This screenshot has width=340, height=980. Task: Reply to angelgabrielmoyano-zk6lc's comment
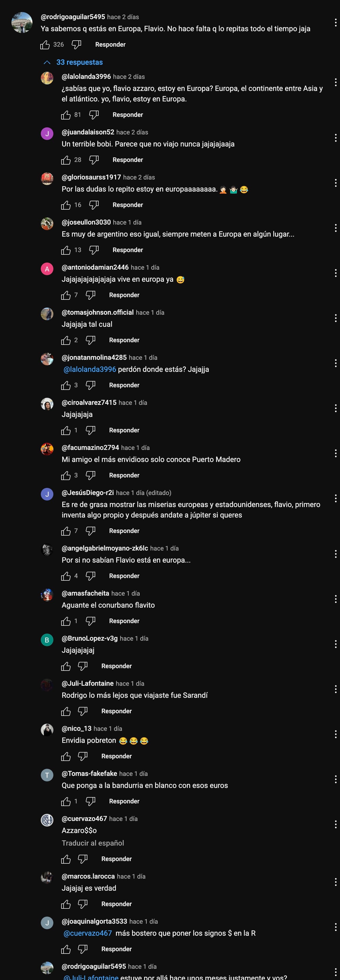coord(124,576)
